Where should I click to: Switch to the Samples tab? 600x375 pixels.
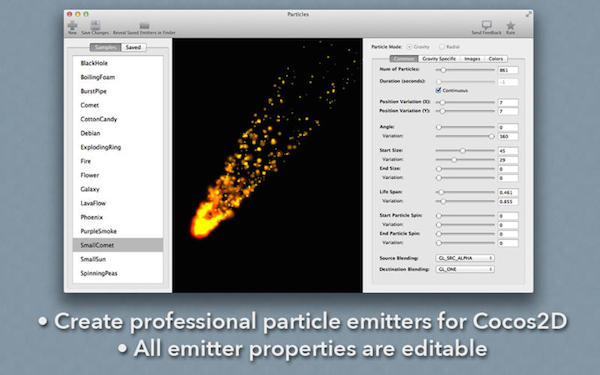point(106,47)
